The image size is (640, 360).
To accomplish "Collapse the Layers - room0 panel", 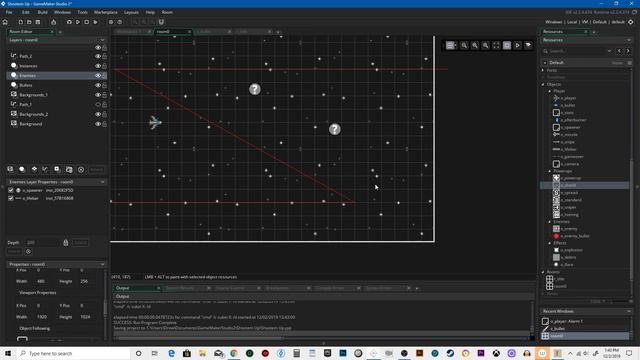I will pyautogui.click(x=102, y=40).
